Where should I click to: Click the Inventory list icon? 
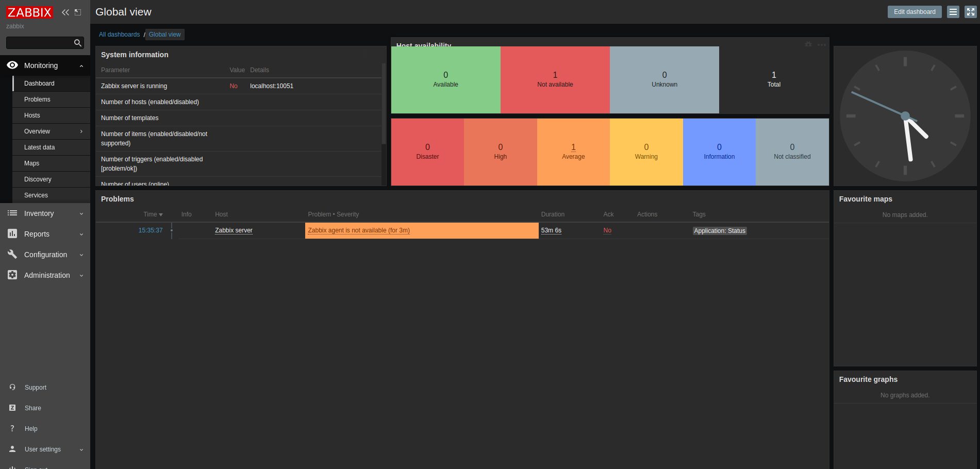pyautogui.click(x=12, y=213)
